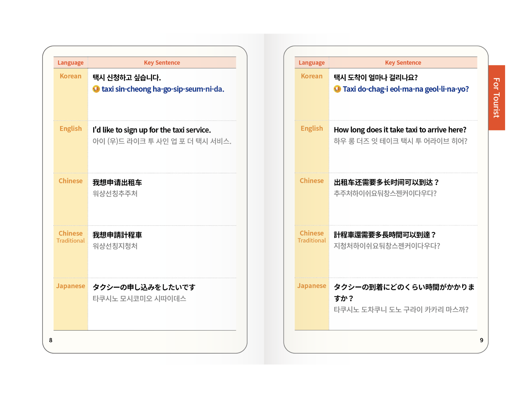Click Language header on page 9
Screen dimensions: 532x398
(x=312, y=63)
